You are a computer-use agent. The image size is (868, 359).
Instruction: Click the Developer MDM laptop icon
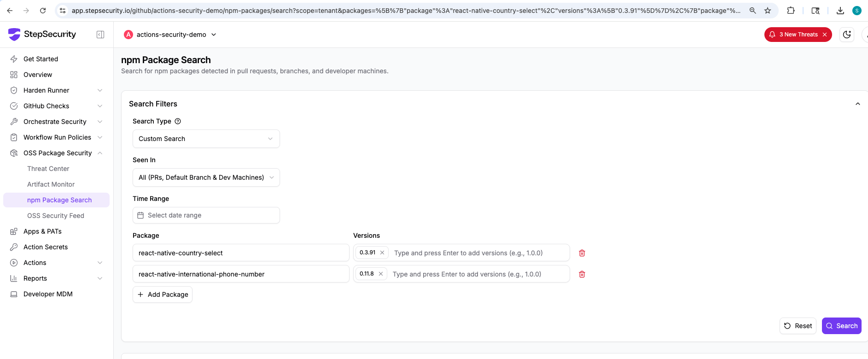click(x=14, y=294)
